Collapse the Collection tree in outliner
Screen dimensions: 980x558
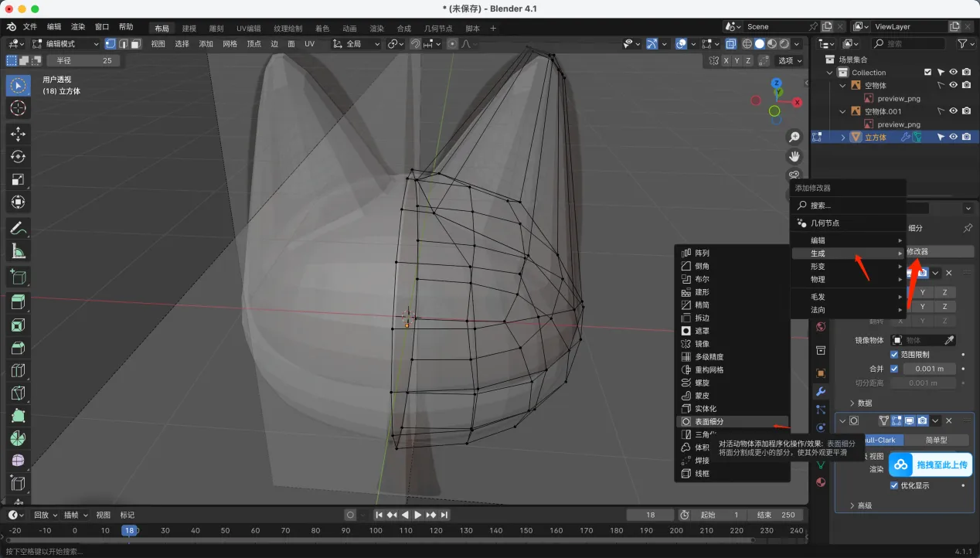coord(831,73)
